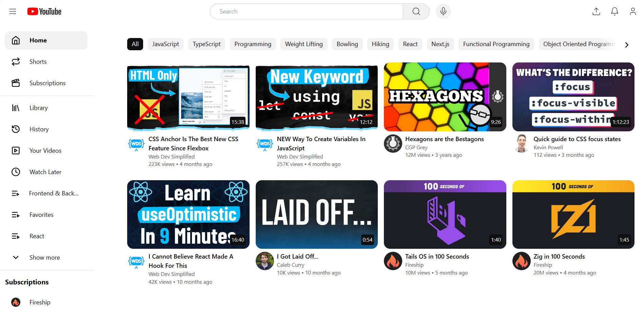Play the HEXAGONS thumbnail video
This screenshot has height=318, width=644.
(x=445, y=97)
